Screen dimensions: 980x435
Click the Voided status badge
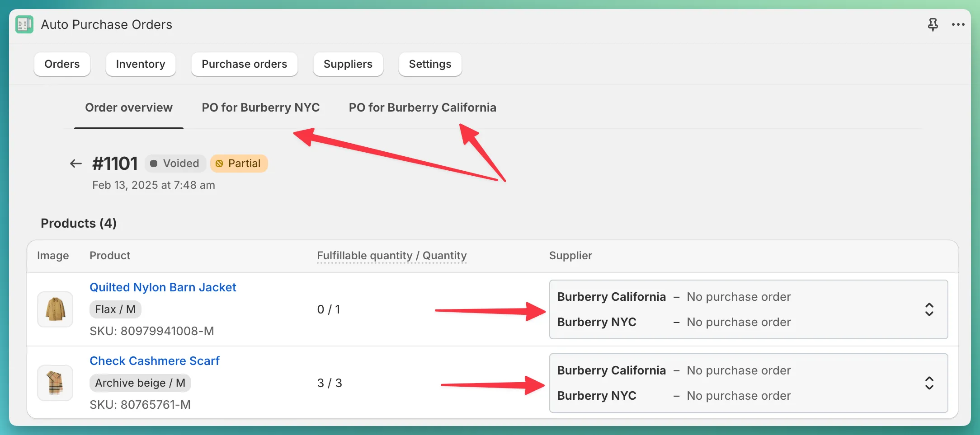[x=175, y=164]
